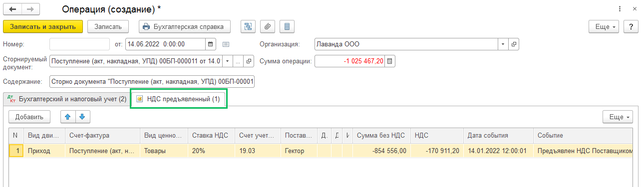Select cell Предъявлен НДС Поставщиком
Image resolution: width=644 pixels, height=187 pixels.
coord(583,151)
